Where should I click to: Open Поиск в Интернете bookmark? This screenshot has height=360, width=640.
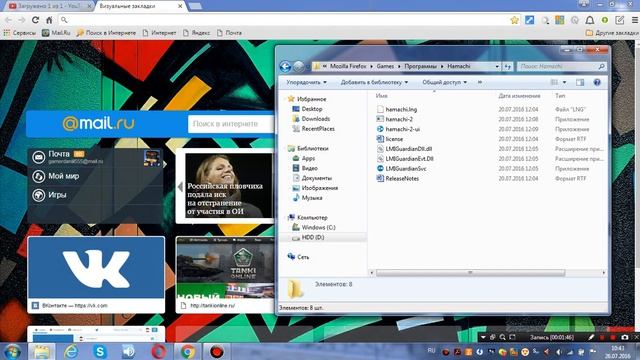106,33
